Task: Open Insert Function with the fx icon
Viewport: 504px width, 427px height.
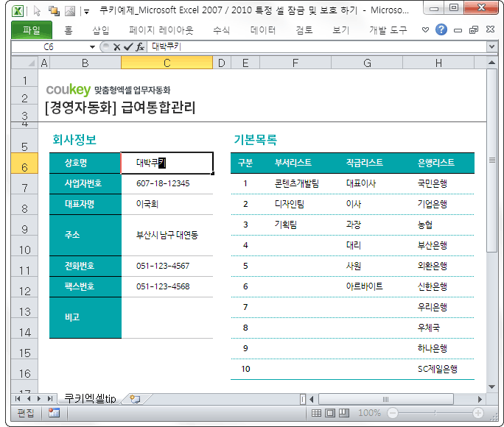Action: (140, 47)
